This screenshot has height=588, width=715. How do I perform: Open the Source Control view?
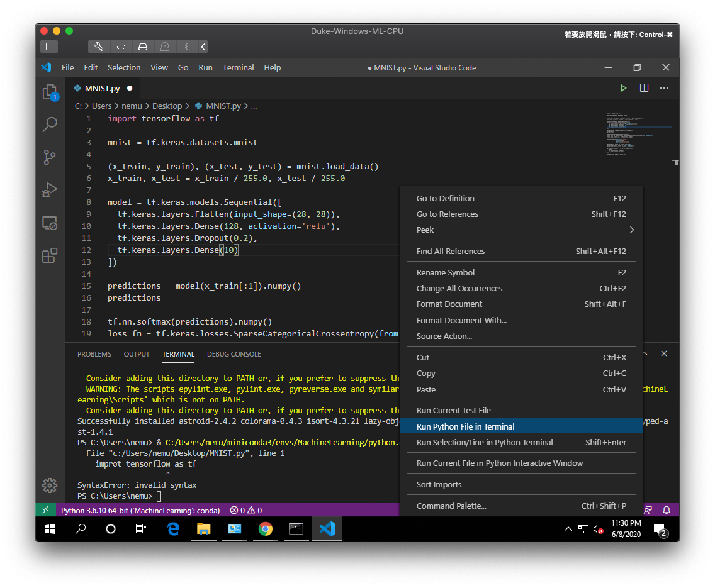[x=50, y=157]
